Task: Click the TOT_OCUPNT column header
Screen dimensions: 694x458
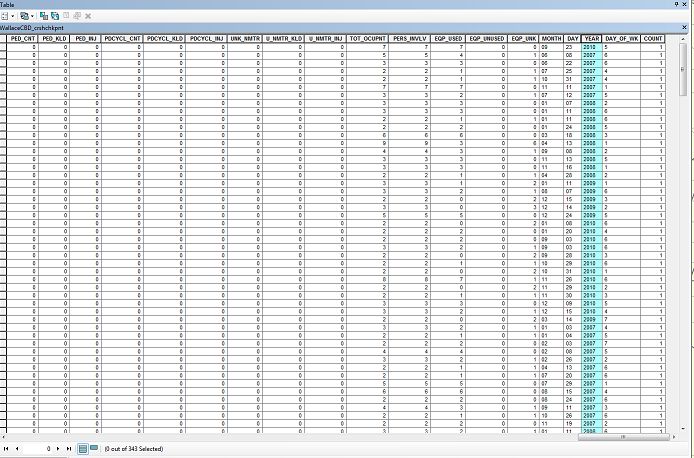Action: click(x=367, y=39)
